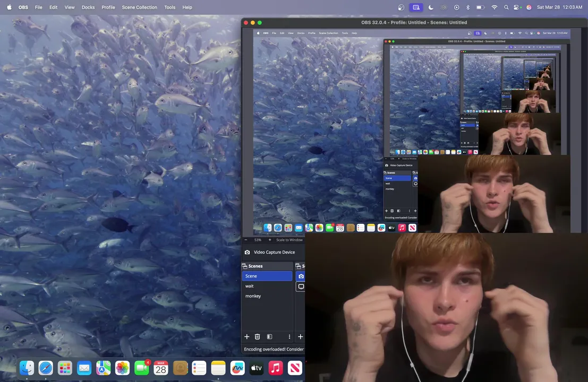The image size is (588, 382).
Task: Click the OBS preview canvas area
Action: click(412, 131)
